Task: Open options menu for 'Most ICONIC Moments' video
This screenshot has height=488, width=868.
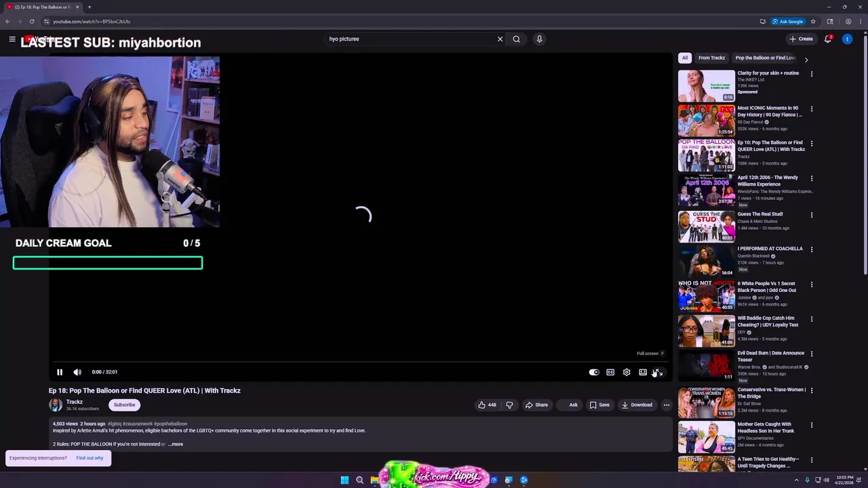Action: (812, 109)
